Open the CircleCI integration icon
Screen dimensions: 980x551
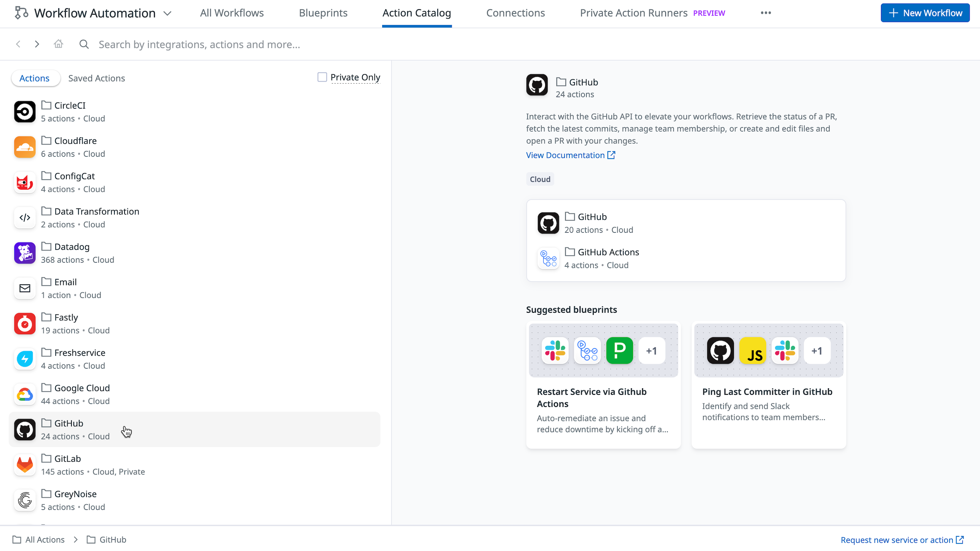pyautogui.click(x=25, y=112)
